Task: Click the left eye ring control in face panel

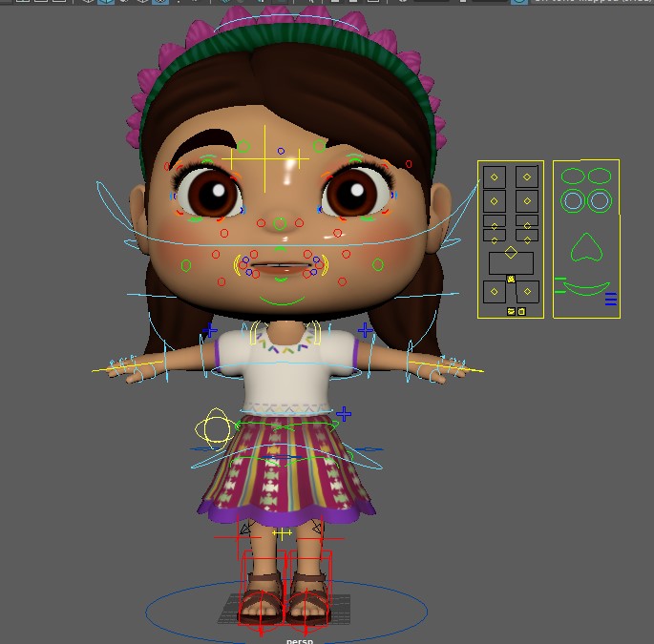Action: pyautogui.click(x=573, y=201)
